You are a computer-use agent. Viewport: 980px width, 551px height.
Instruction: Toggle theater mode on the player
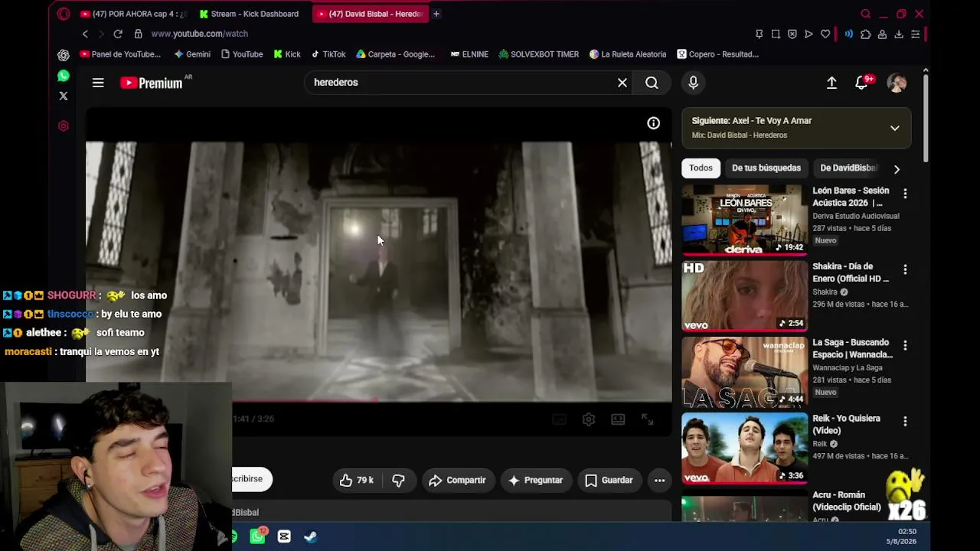click(x=618, y=419)
